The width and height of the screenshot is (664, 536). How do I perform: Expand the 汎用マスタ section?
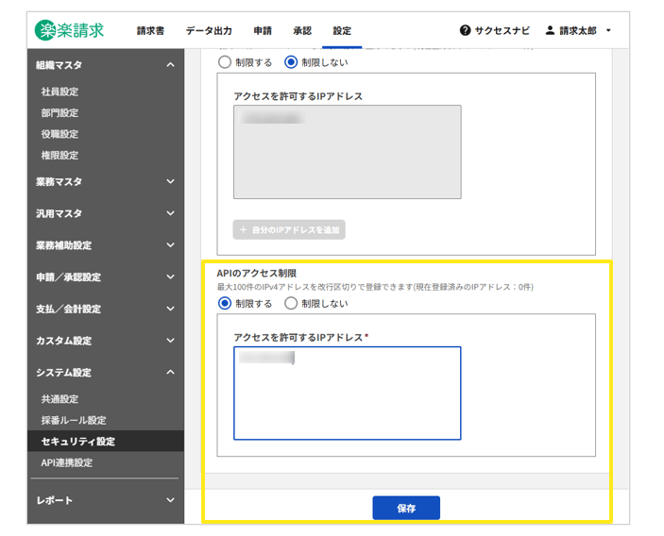pyautogui.click(x=170, y=213)
